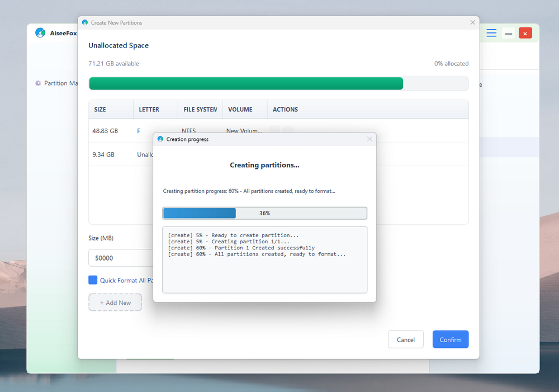Click the Create New Partitions title icon
The height and width of the screenshot is (392, 559).
pos(85,23)
